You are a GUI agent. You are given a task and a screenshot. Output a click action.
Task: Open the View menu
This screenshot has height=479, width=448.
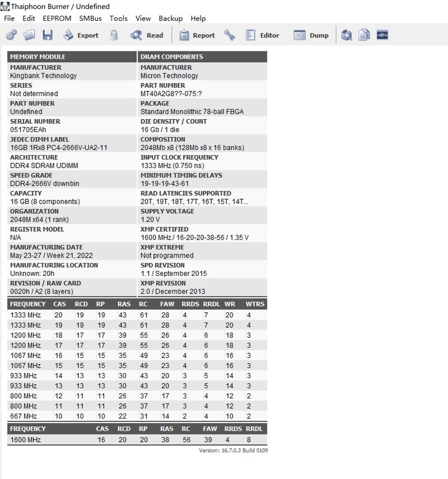click(x=143, y=18)
